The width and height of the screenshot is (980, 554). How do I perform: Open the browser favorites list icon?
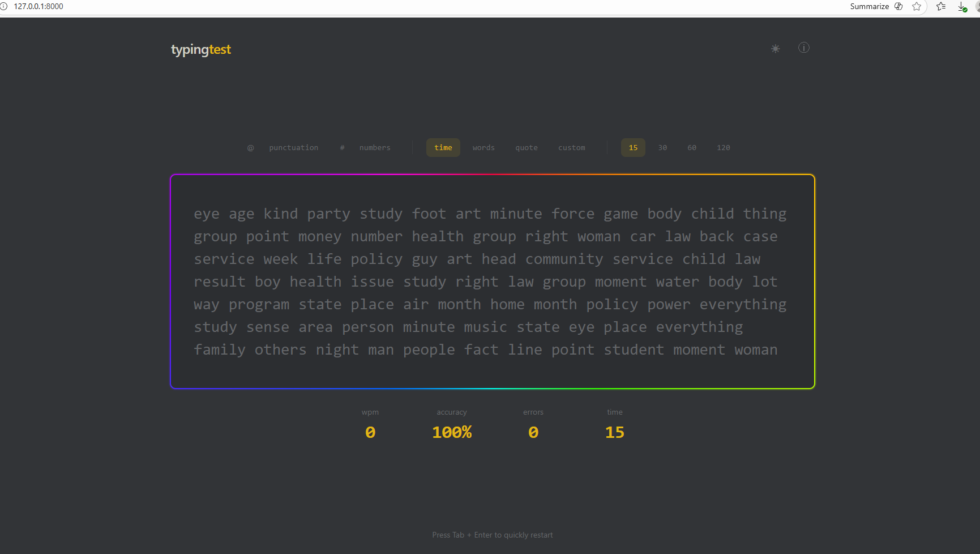[941, 7]
